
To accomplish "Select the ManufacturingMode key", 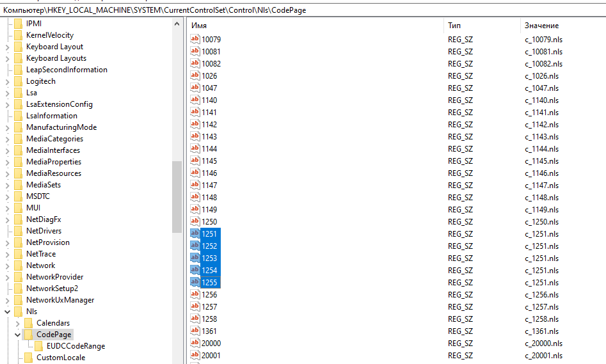I will coord(61,127).
